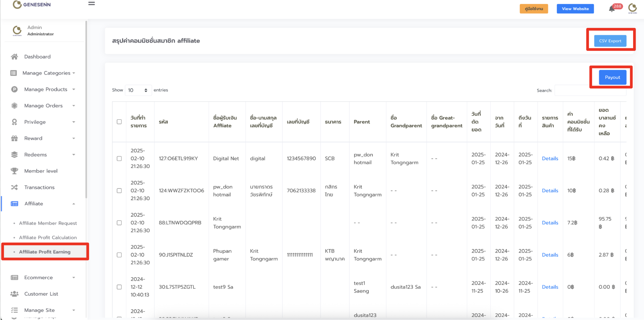This screenshot has height=320, width=644.
Task: Open Affiliate Profit Calculation submenu item
Action: 48,238
